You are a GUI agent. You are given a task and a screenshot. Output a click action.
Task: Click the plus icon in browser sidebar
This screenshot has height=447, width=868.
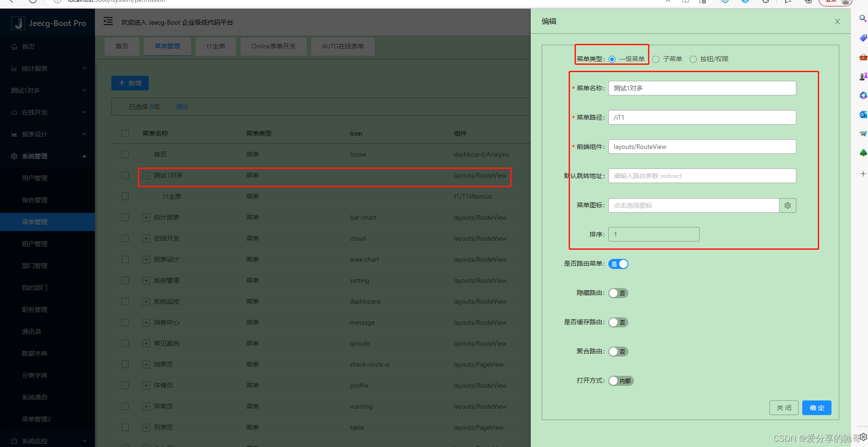coord(863,174)
